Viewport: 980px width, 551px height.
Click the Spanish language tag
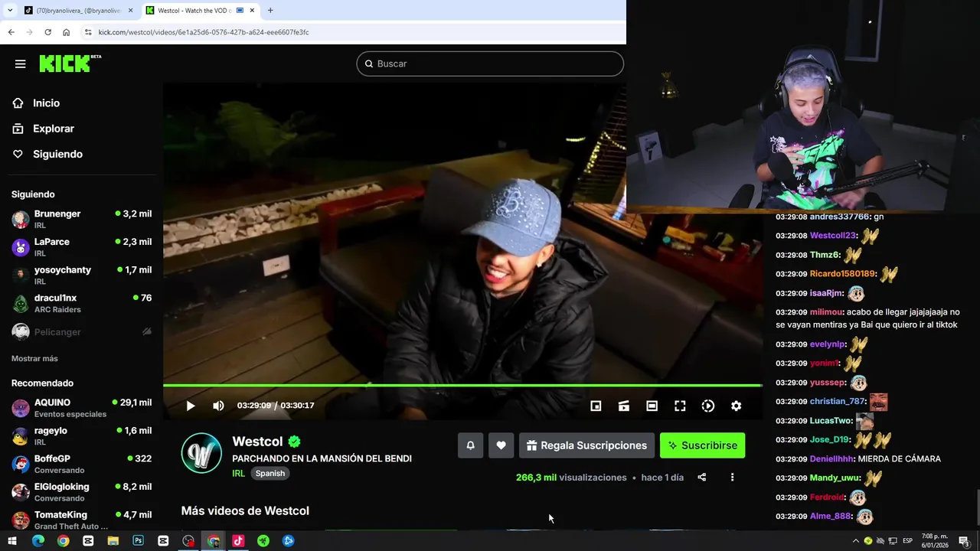[x=269, y=474]
